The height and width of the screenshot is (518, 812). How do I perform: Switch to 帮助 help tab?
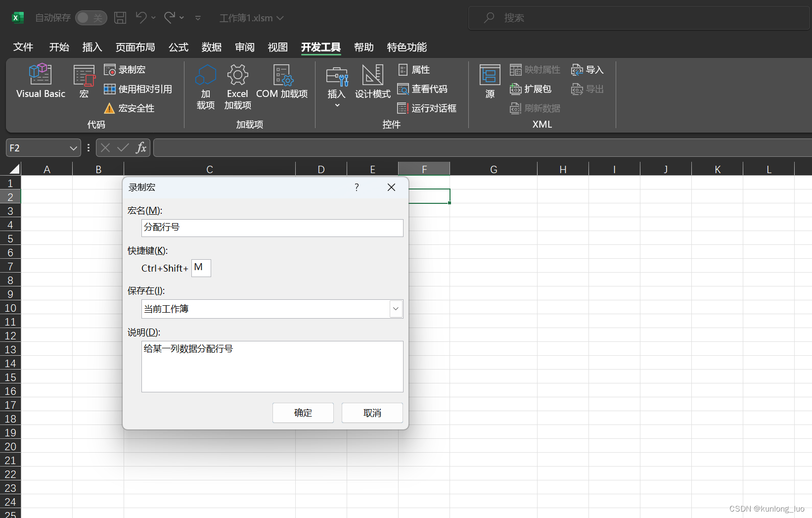[364, 47]
